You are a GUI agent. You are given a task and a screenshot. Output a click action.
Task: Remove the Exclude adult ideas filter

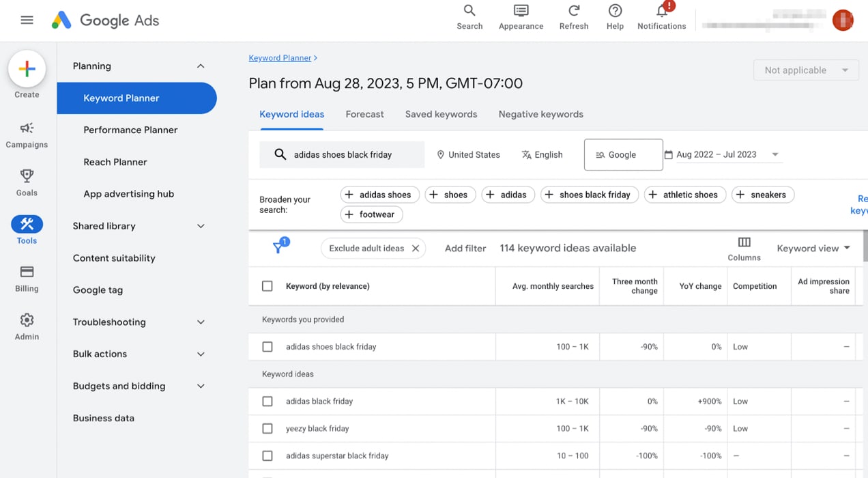coord(415,249)
